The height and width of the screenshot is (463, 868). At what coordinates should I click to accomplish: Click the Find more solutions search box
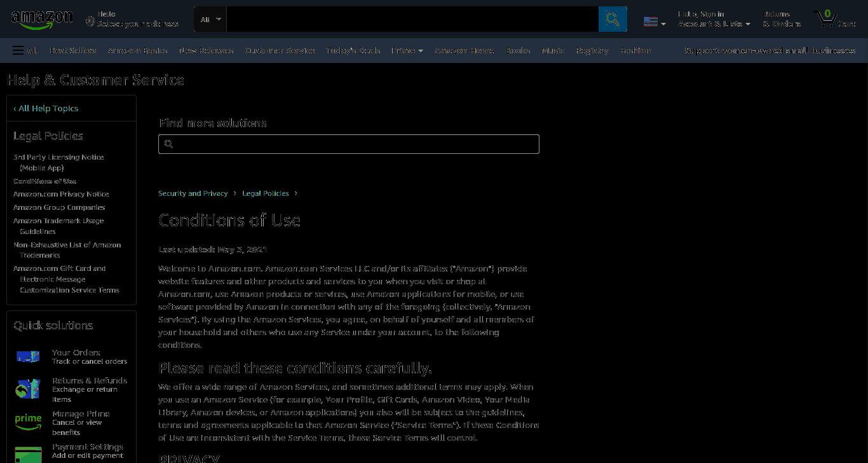[x=349, y=144]
